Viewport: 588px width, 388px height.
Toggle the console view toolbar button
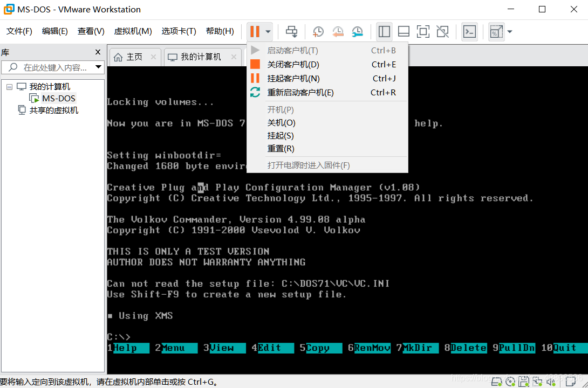coord(469,31)
